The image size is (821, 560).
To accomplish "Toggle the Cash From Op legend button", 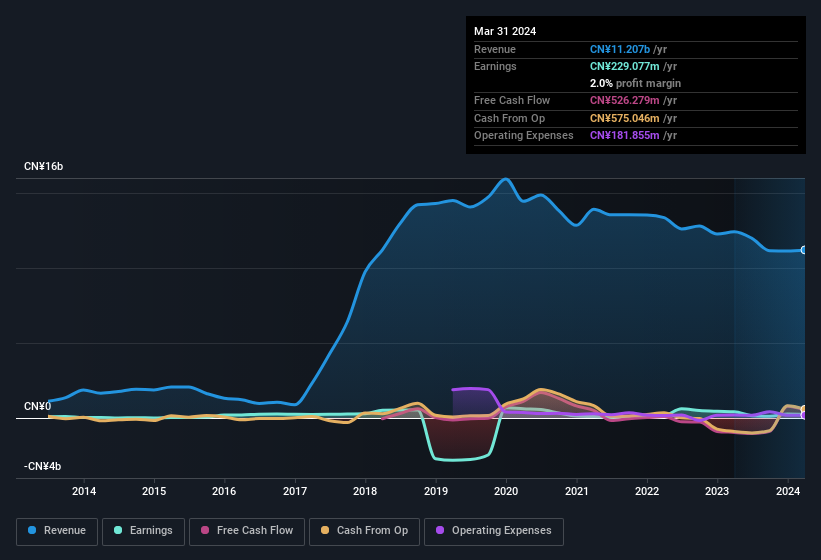I will pyautogui.click(x=364, y=531).
